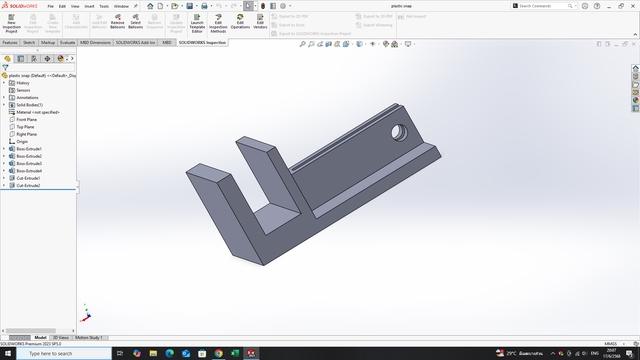Expand the Annotations node
Image resolution: width=640 pixels, height=360 pixels.
[x=4, y=98]
